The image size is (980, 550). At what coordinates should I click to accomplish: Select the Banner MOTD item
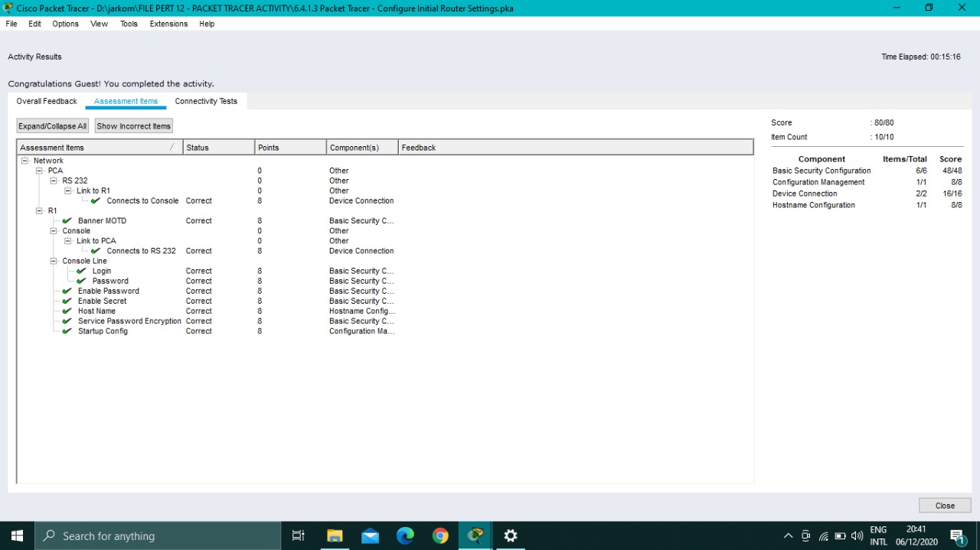102,220
